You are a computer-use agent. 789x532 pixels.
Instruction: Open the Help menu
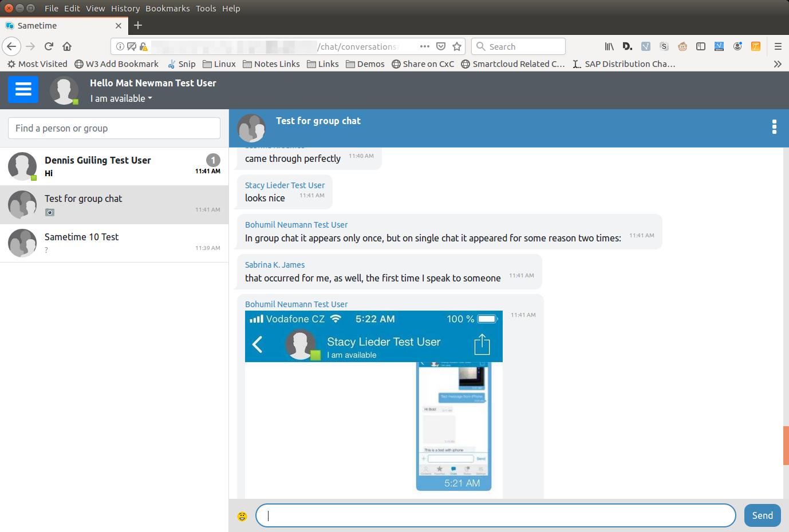231,8
